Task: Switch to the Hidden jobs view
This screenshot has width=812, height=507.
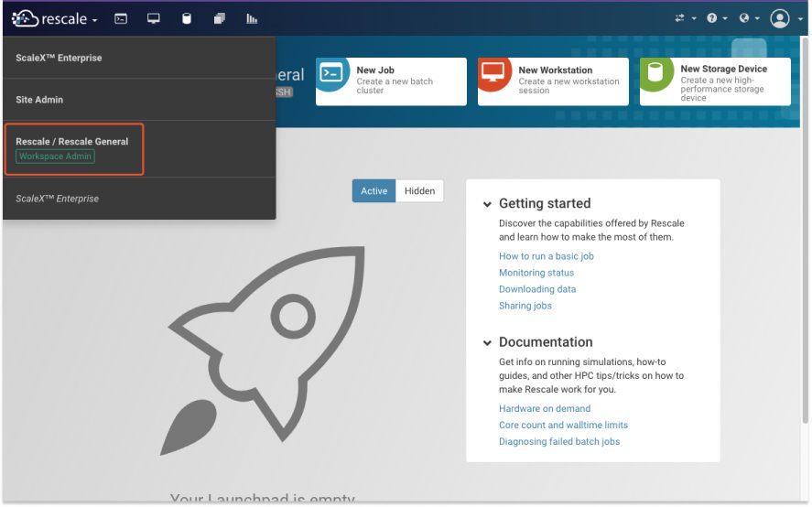Action: pos(419,191)
